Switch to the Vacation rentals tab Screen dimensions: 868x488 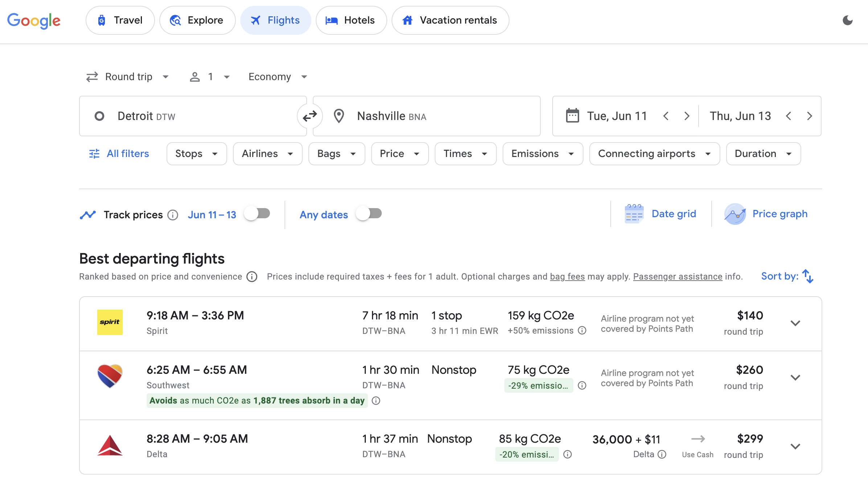450,20
